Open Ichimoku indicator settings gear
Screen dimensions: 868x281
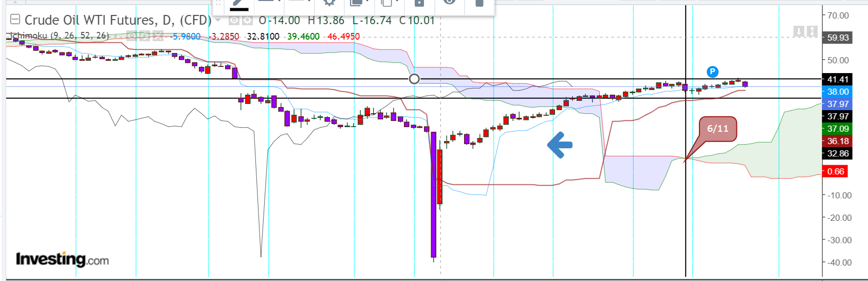click(145, 36)
